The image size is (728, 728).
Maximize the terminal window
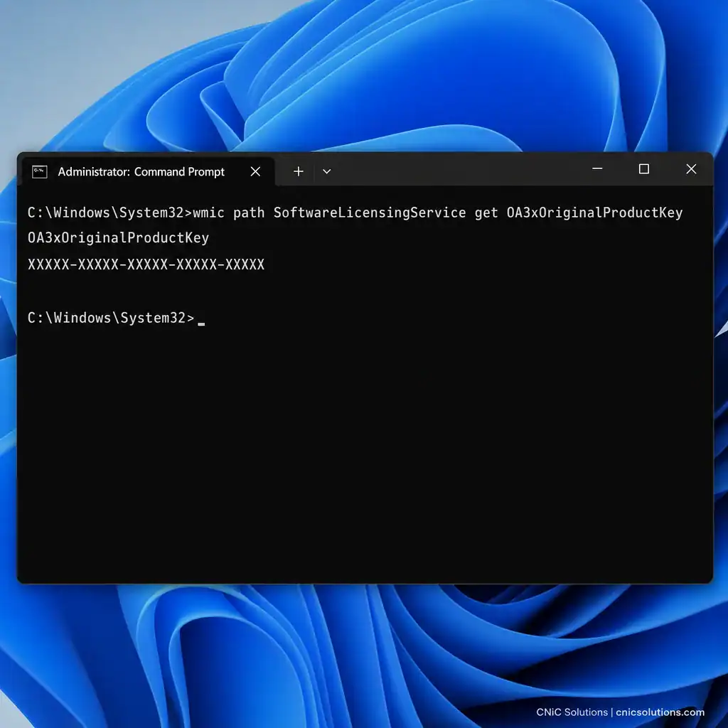point(644,169)
